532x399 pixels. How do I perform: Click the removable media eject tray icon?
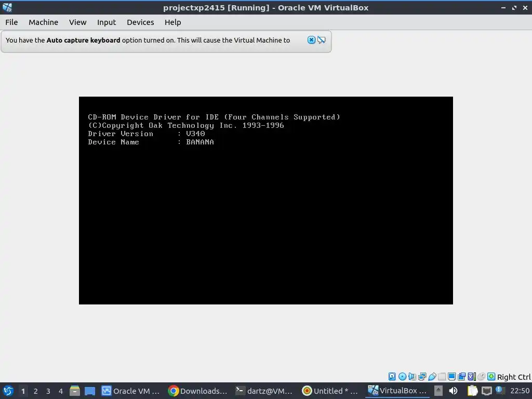[438, 391]
